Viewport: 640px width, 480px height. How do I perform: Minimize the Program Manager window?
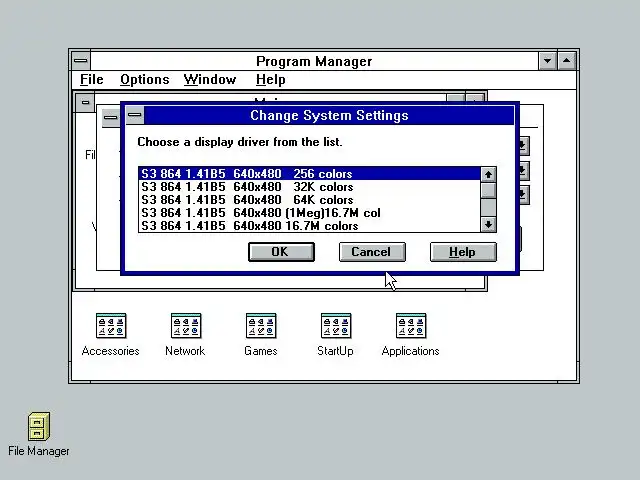547,61
